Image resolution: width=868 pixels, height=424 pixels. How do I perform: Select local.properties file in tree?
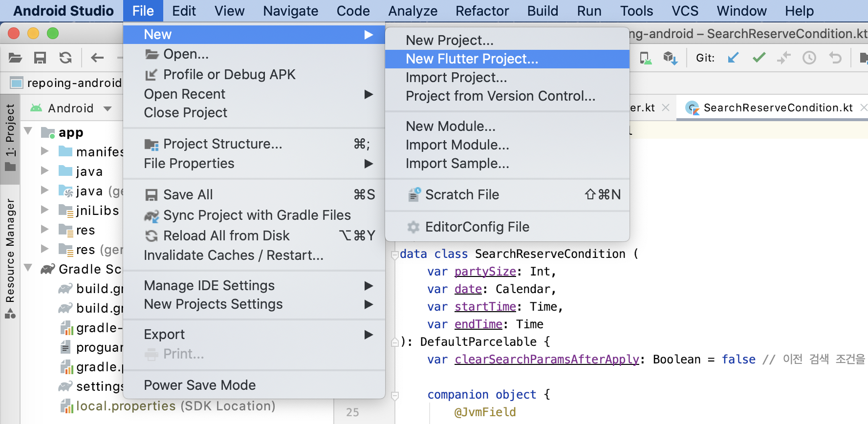click(x=167, y=406)
